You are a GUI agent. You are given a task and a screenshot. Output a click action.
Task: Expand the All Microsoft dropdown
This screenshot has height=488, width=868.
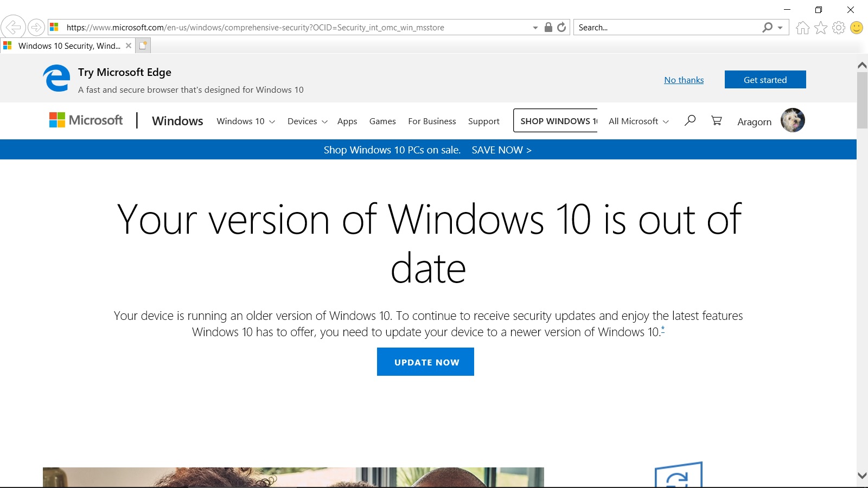tap(639, 121)
